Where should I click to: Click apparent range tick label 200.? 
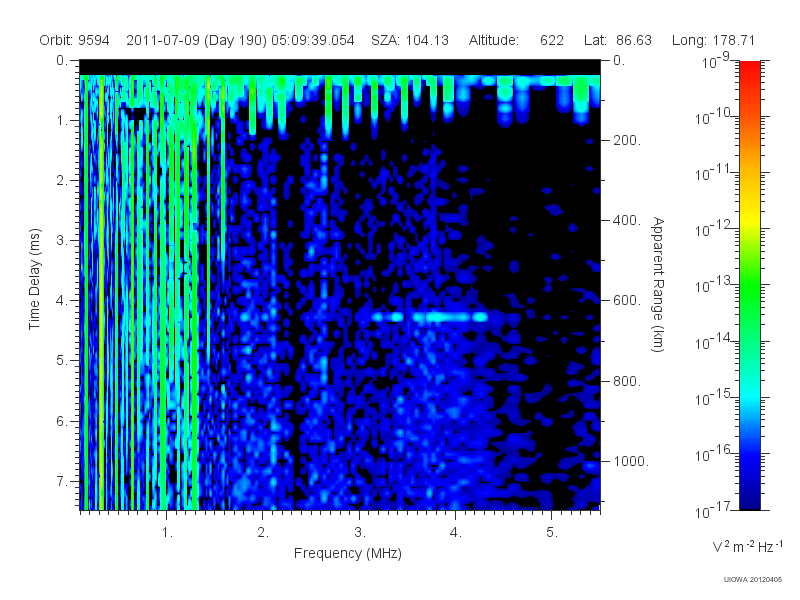627,140
